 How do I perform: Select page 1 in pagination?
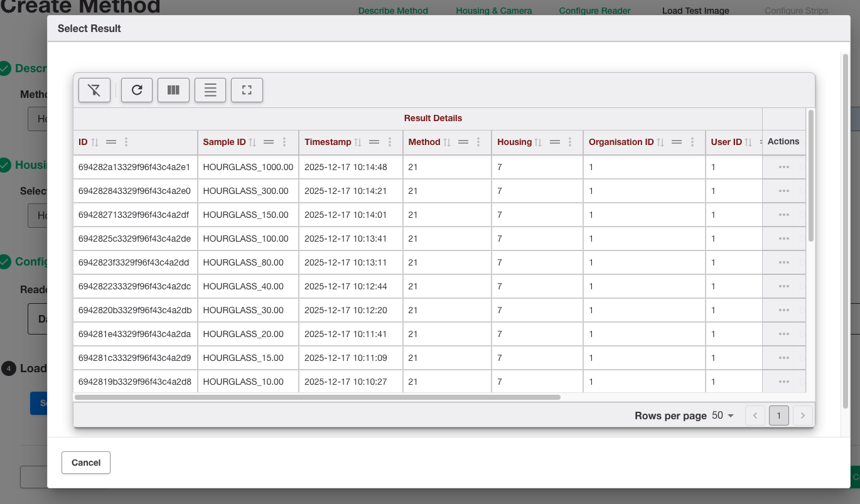point(779,416)
